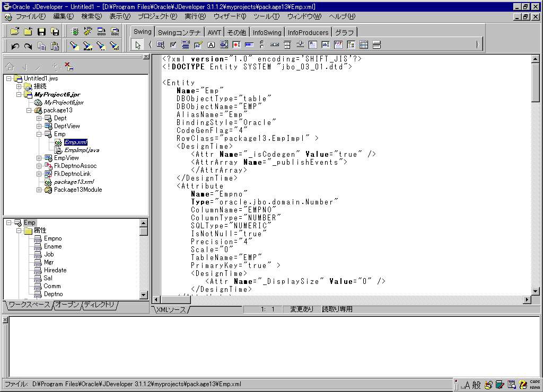Switch to the Swingコンテナ palette tab
Image resolution: width=543 pixels, height=392 pixels.
tap(179, 32)
